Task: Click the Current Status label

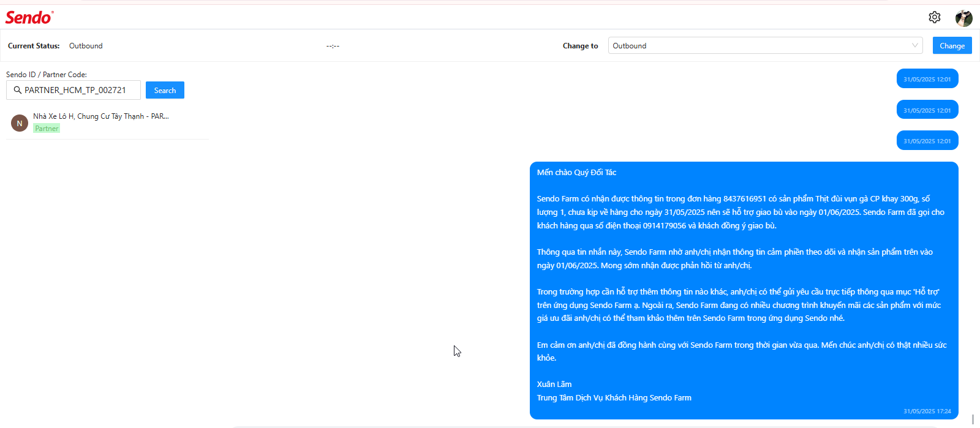Action: point(34,46)
